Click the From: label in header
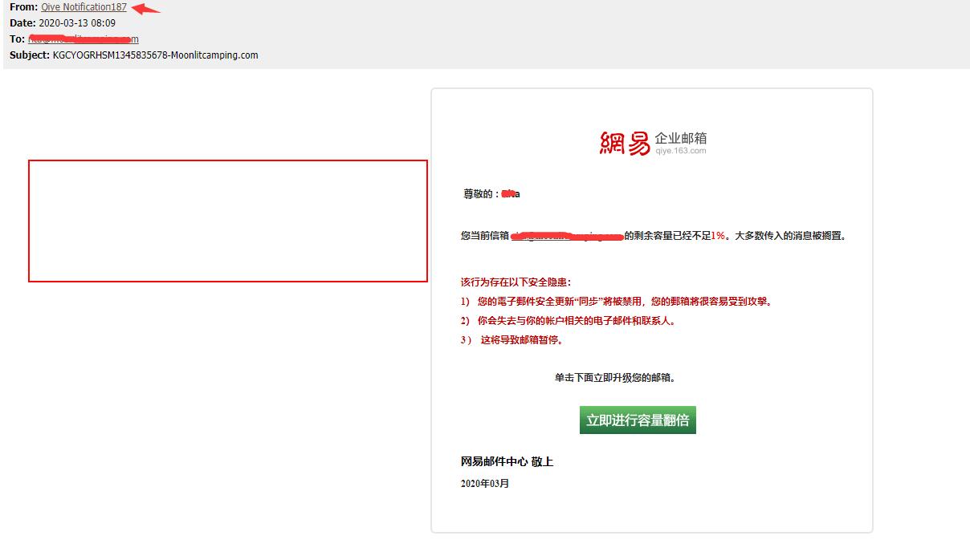Screen dimensions: 970x560 coord(23,7)
